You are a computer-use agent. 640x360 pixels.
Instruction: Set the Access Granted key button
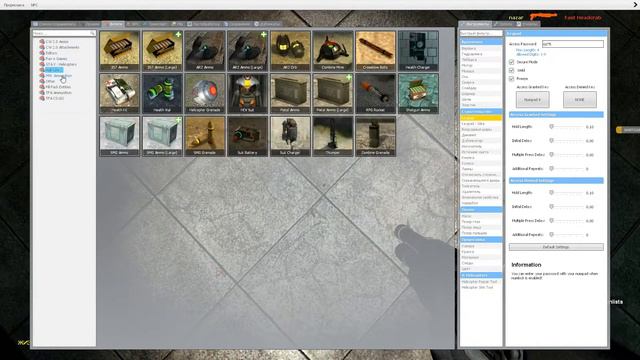[532, 100]
